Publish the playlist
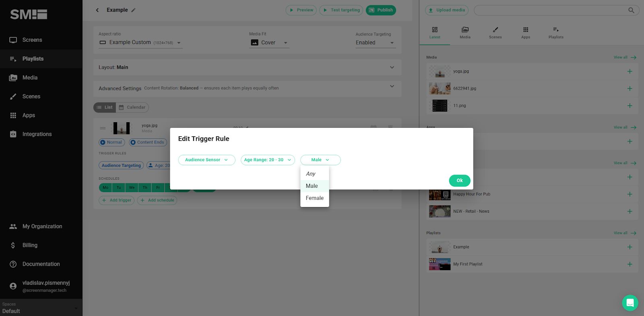 (381, 10)
